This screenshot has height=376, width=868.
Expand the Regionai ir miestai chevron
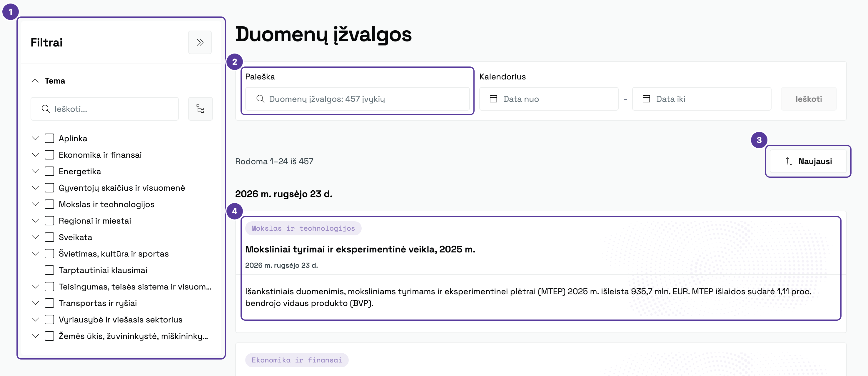(x=35, y=221)
